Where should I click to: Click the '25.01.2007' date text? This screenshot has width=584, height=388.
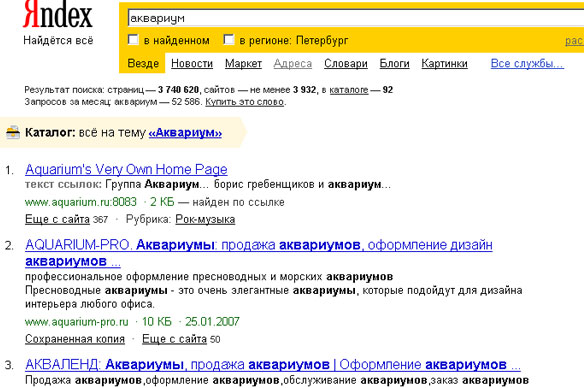coord(212,322)
